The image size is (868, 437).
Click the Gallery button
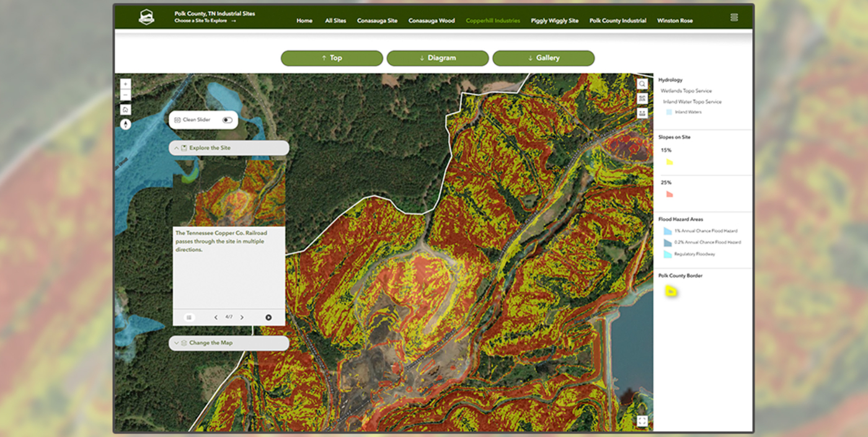pos(544,58)
